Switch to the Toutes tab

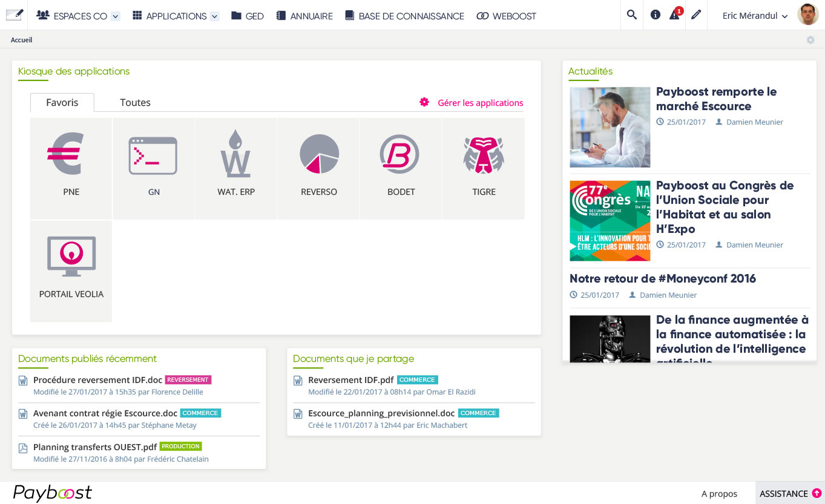[135, 102]
